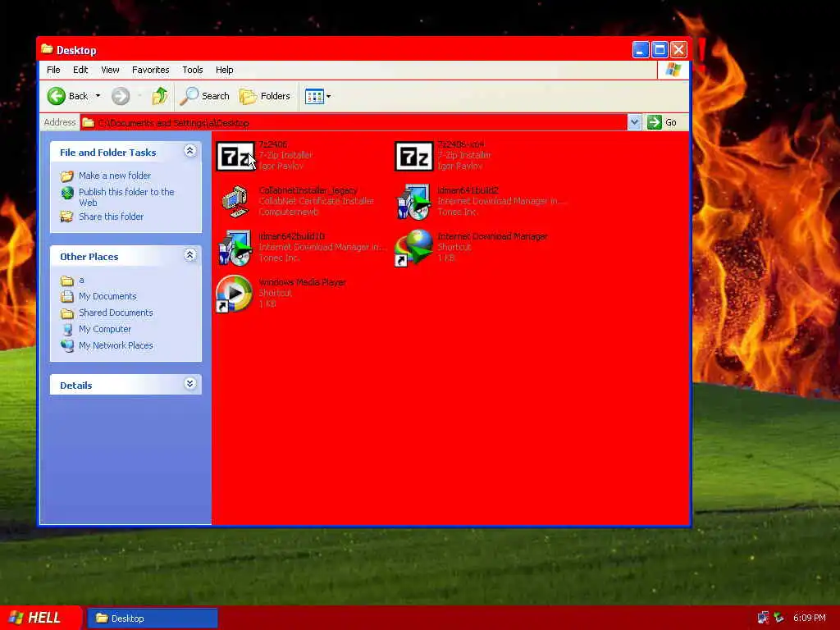This screenshot has height=630, width=840.
Task: Go up one folder level
Action: (x=160, y=96)
